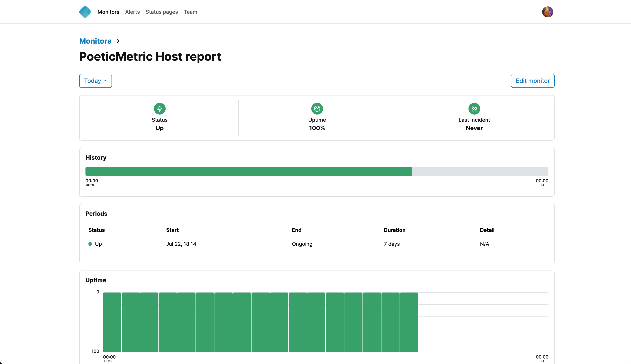Click the 'Ongoing' end cell
The image size is (631, 364).
[302, 244]
